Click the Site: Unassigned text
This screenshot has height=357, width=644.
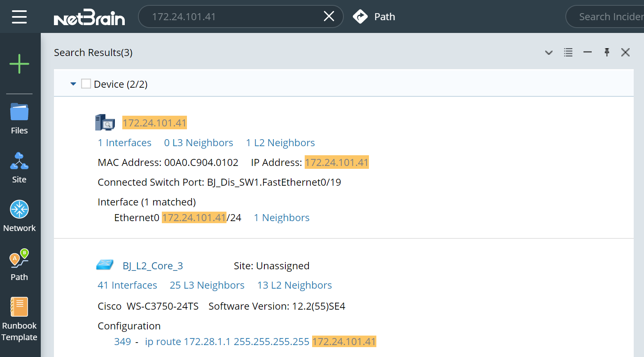tap(272, 266)
